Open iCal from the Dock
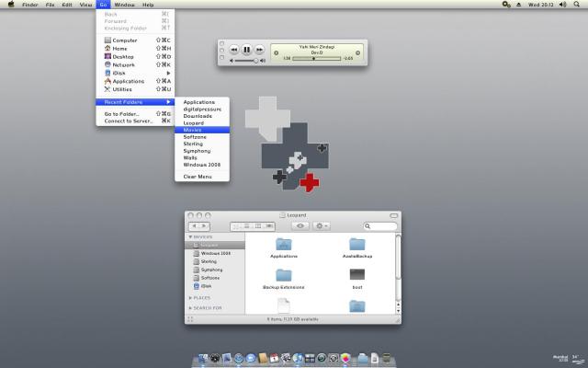Screen dimensions: 588x368 [274, 358]
